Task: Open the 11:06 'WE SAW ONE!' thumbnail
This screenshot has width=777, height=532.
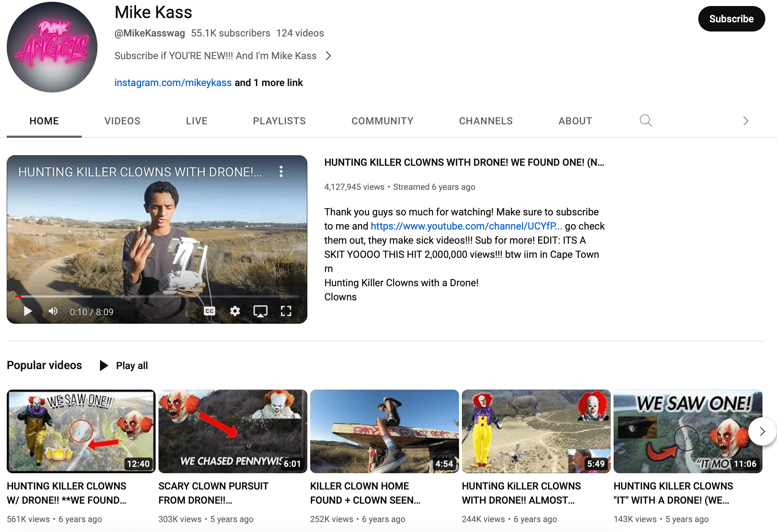Action: point(688,431)
